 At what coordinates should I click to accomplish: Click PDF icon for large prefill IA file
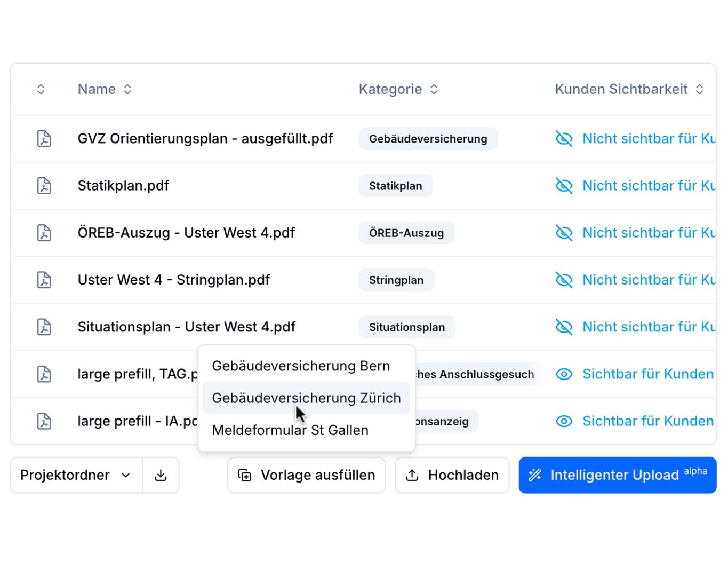44,421
